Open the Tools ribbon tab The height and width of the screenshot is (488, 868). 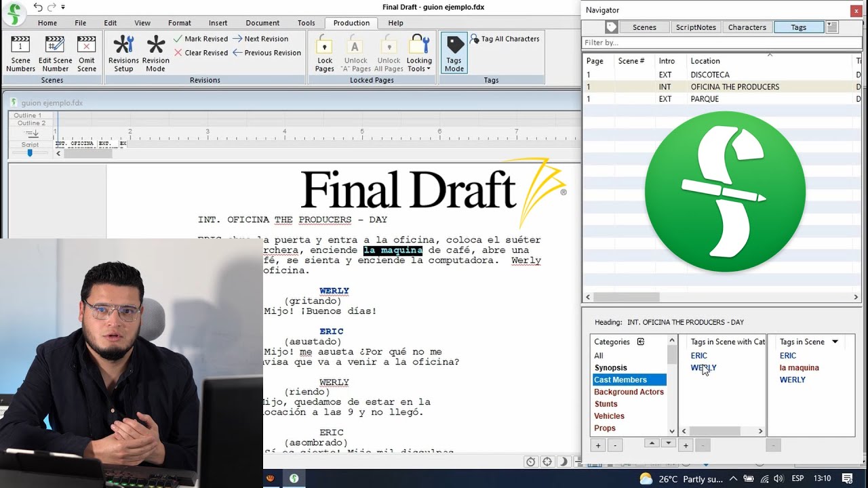point(307,23)
